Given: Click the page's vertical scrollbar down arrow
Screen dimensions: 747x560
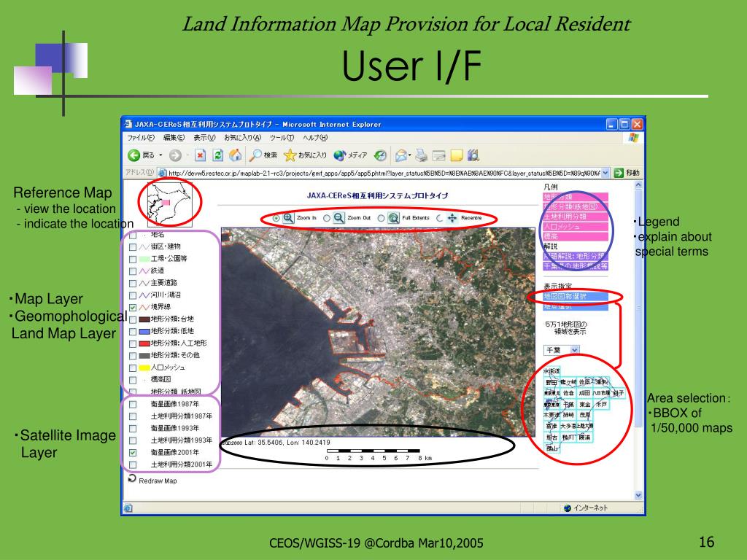Looking at the screenshot, I should [638, 495].
